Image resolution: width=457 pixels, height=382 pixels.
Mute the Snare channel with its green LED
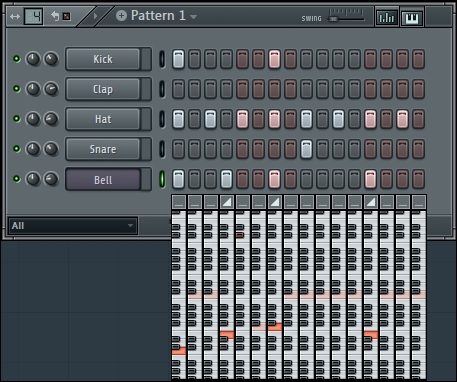point(16,149)
